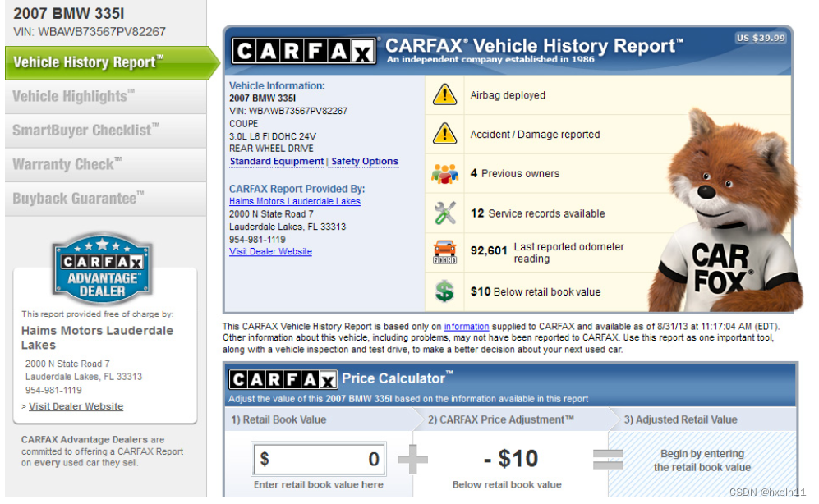
Task: Click the 954-981-1119 phone in the sidebar
Action: coord(53,390)
